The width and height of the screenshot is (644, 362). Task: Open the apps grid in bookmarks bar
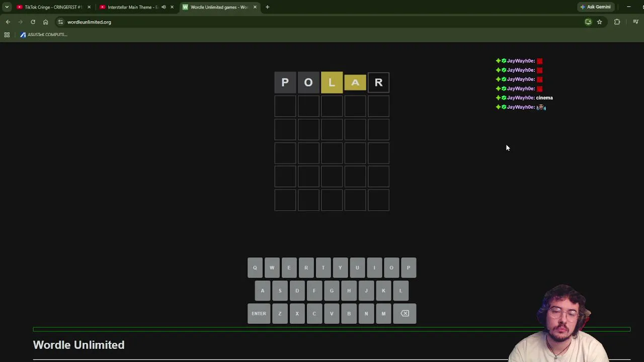7,35
